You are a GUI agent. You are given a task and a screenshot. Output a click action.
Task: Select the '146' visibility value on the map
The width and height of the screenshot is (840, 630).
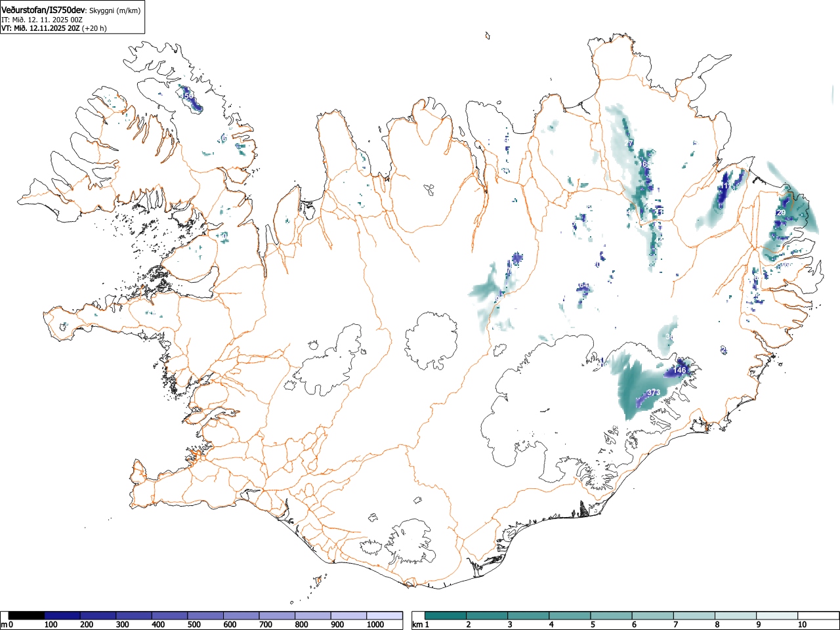click(679, 370)
